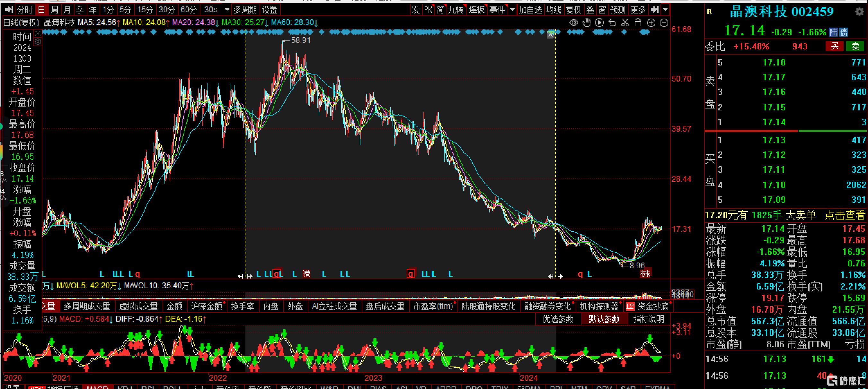
Task: Select the 融资融券变化 tab
Action: 547,307
